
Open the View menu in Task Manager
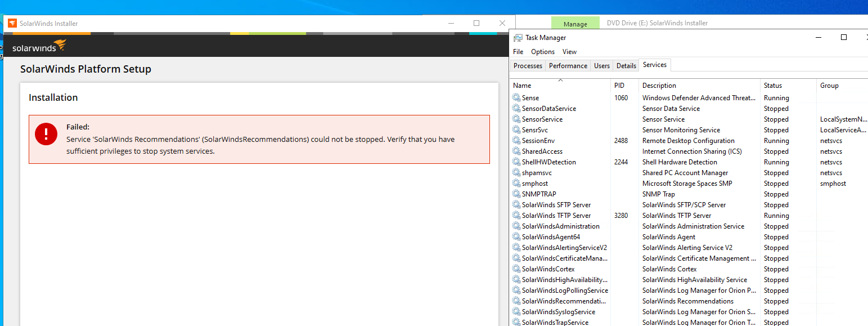[569, 52]
